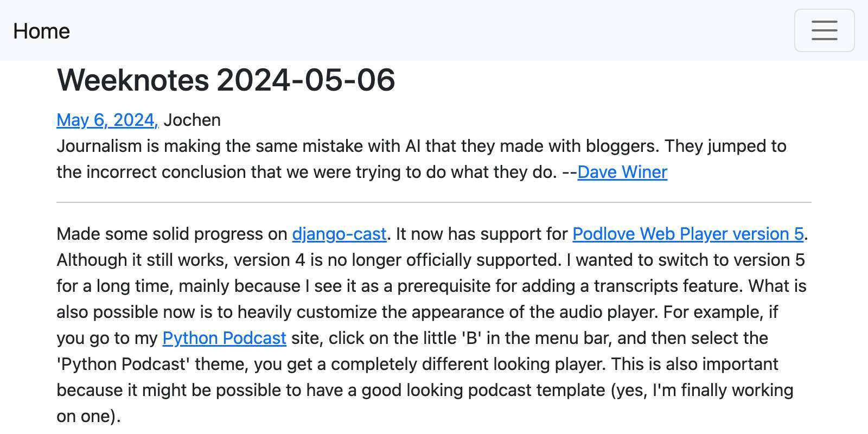
Task: Click the May 6, 2024 date link
Action: (x=106, y=119)
